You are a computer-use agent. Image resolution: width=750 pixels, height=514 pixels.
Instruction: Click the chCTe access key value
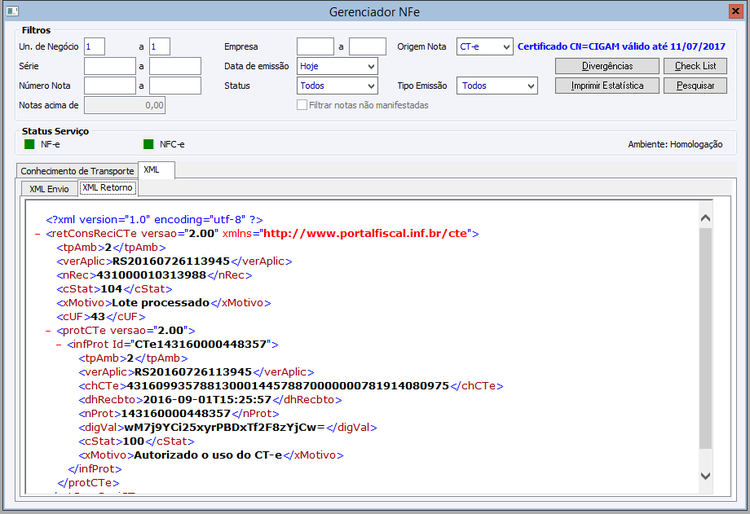point(288,386)
